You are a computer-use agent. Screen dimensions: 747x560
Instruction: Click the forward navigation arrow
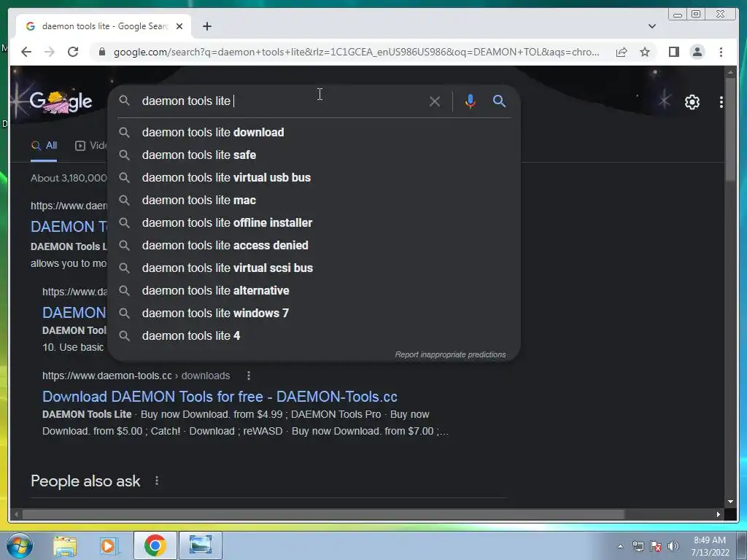click(50, 52)
